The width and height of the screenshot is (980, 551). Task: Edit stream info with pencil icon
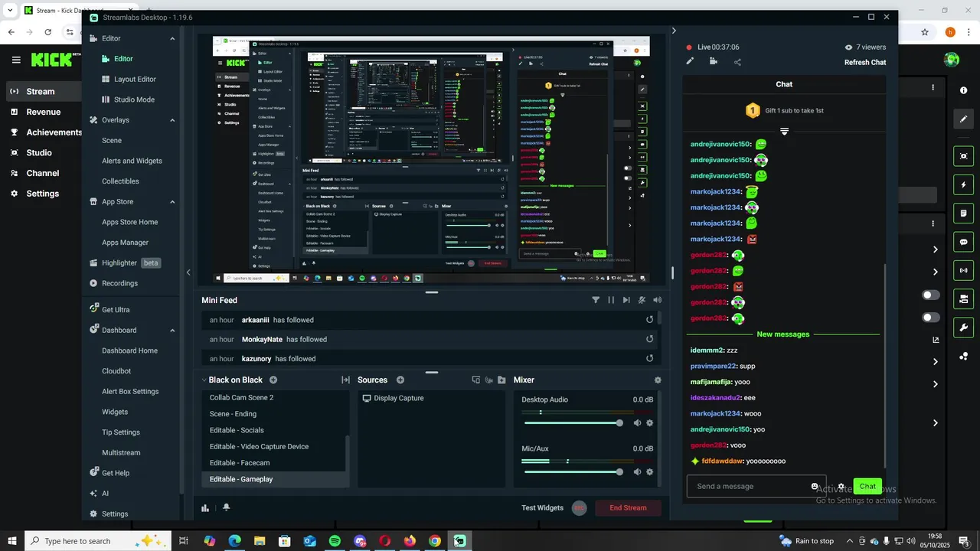coord(690,61)
